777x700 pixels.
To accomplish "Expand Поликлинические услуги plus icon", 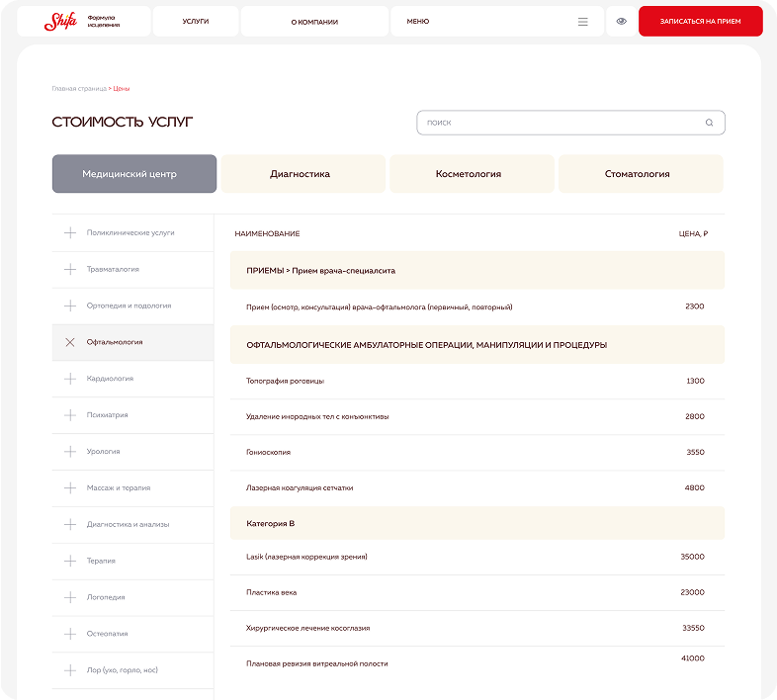I will 70,232.
